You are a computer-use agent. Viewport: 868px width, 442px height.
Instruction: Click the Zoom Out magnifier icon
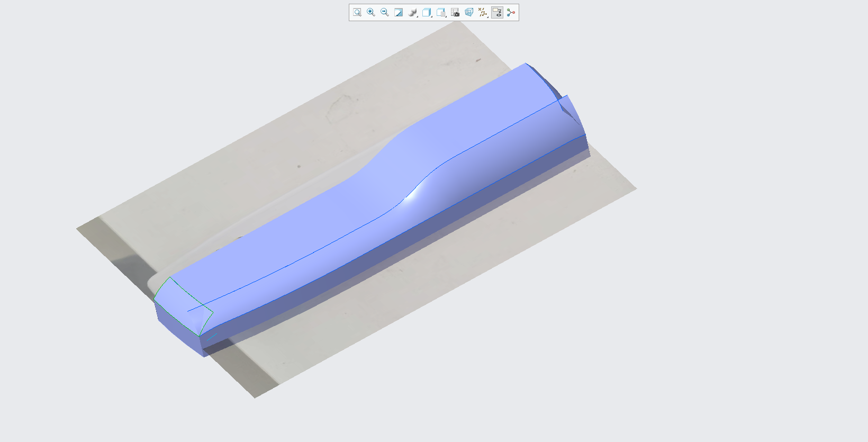point(385,12)
